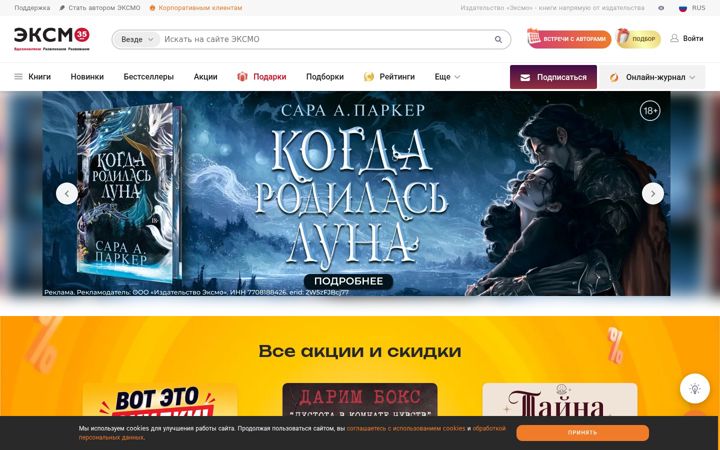720x450 pixels.
Task: Open the lightbulb floating widget
Action: [x=695, y=388]
